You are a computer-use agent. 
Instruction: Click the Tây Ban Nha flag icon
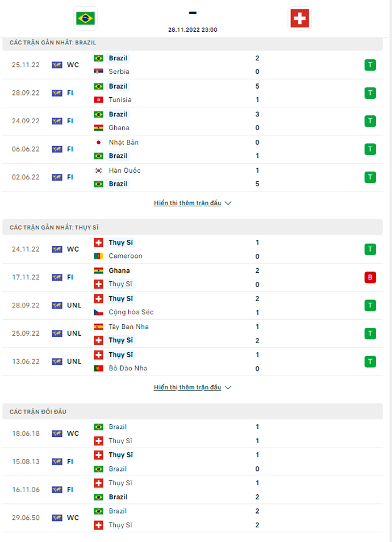pyautogui.click(x=99, y=327)
